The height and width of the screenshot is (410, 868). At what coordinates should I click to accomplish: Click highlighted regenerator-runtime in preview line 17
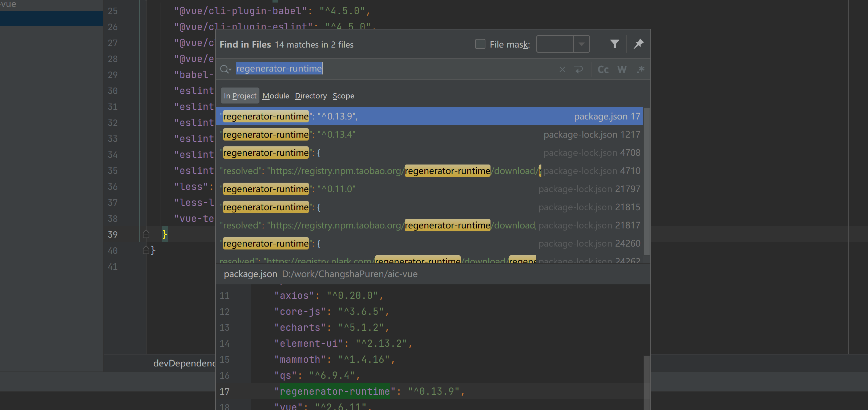[335, 391]
